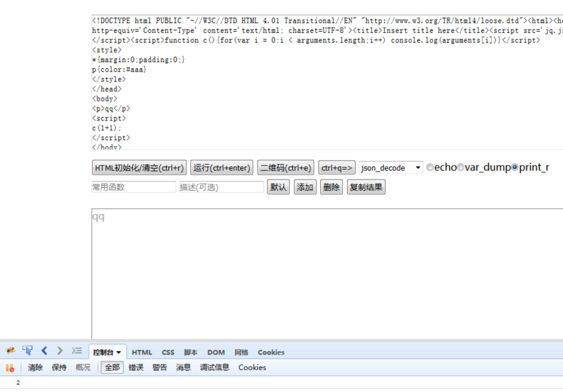This screenshot has width=563, height=392.
Task: Click HTML初始化/清空(ctrl+r) button
Action: pyautogui.click(x=139, y=167)
